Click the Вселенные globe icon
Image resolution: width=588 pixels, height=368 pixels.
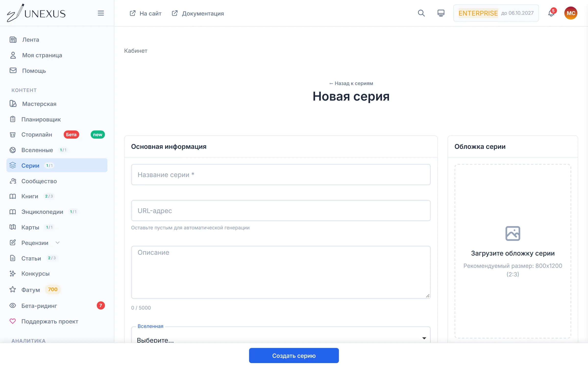(13, 150)
